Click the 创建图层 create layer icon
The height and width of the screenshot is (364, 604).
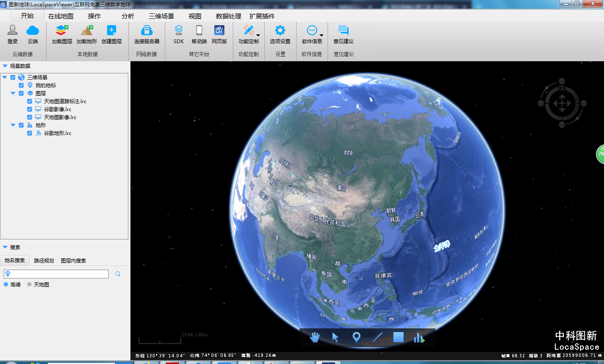tap(112, 30)
